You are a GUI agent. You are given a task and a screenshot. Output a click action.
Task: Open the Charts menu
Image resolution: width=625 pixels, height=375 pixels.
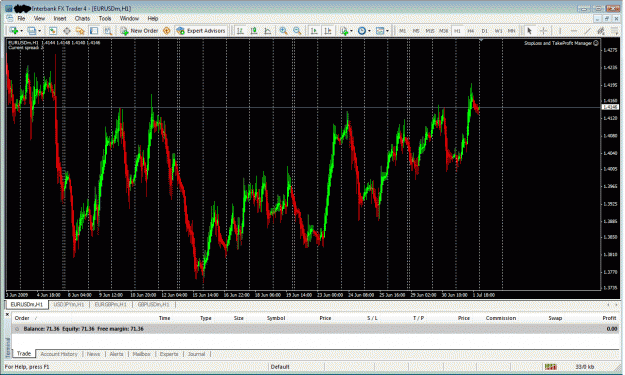(82, 18)
